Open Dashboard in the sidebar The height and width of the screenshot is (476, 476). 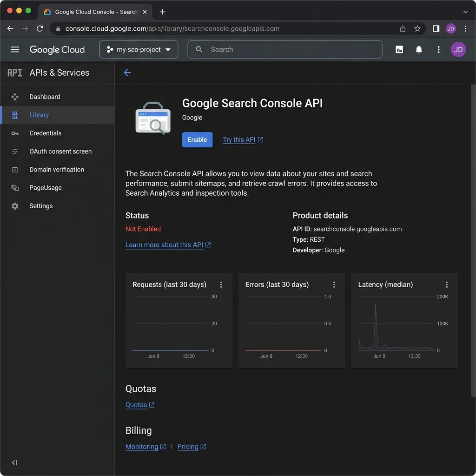pos(57,97)
